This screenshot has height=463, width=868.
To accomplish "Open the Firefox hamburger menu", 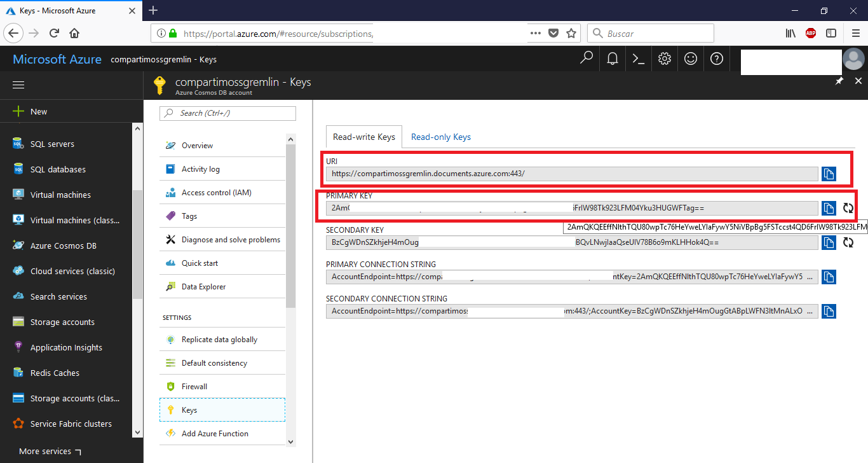I will click(x=855, y=32).
